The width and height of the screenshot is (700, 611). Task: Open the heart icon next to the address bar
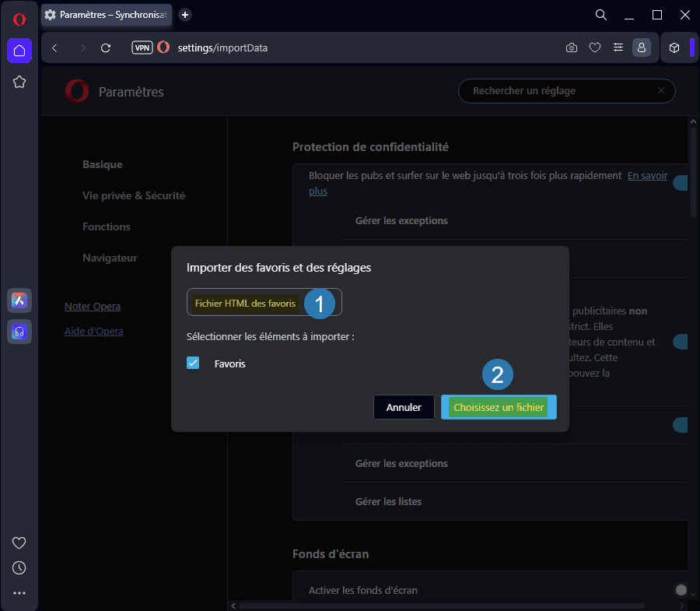point(595,47)
